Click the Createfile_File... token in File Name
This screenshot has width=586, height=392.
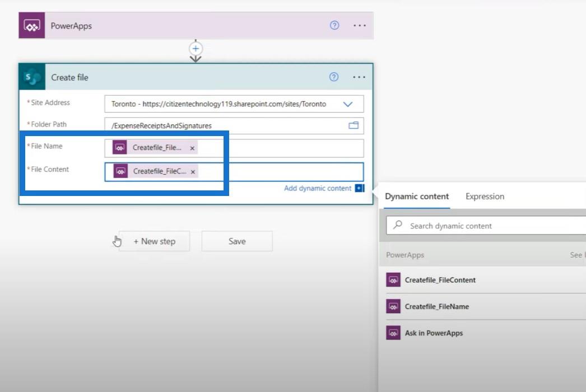(155, 148)
